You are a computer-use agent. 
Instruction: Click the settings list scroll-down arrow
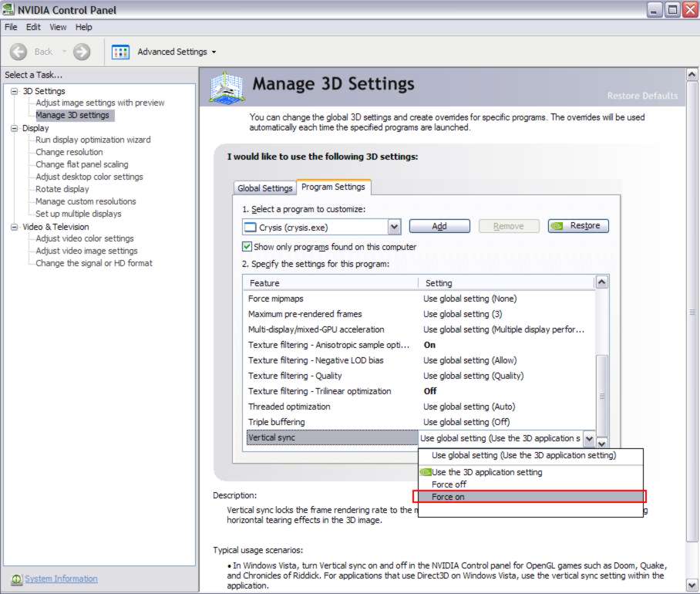click(602, 444)
